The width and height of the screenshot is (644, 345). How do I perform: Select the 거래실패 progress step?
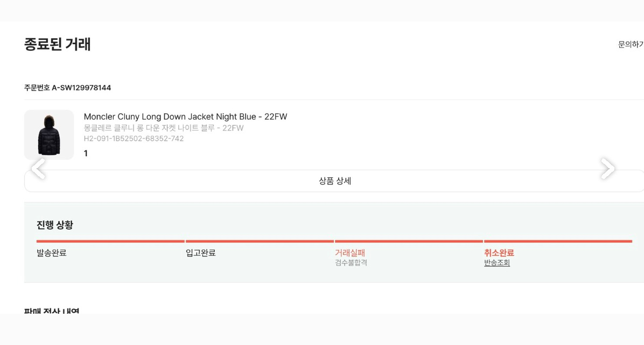pos(350,253)
